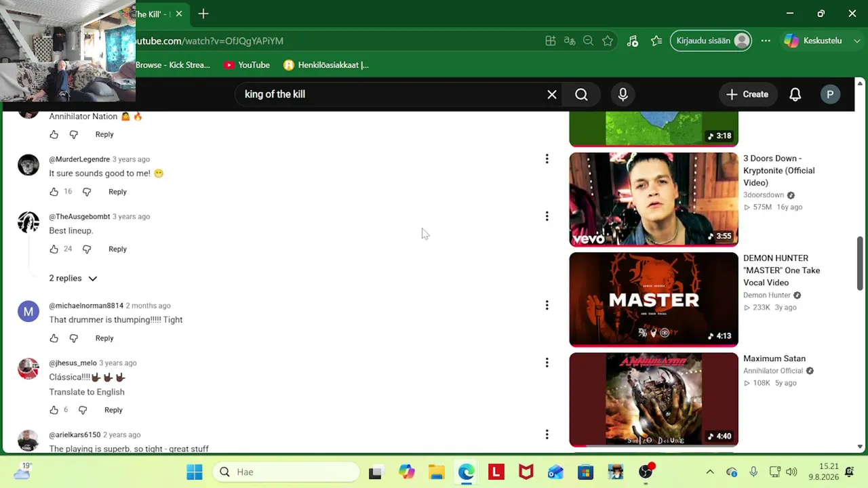Open the @michaelnorman8814 channel link

click(x=86, y=306)
